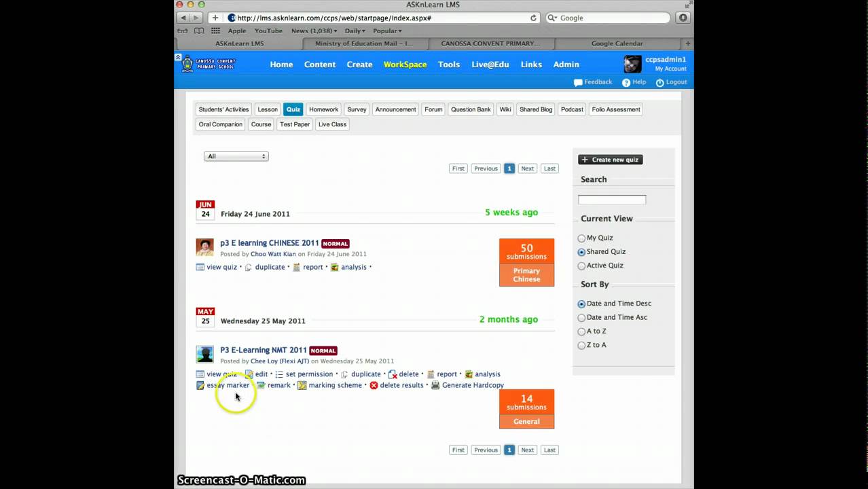Image resolution: width=868 pixels, height=489 pixels.
Task: Click the remark icon for NMT quiz
Action: [x=261, y=385]
